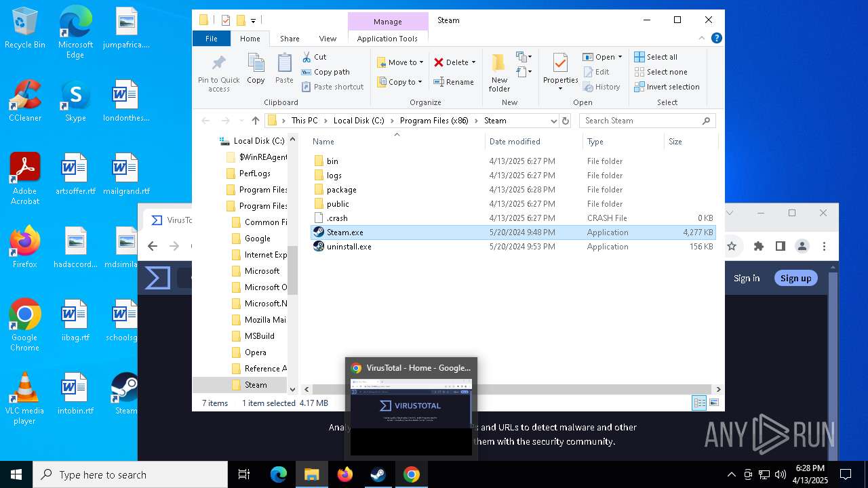Click the Copy ribbon icon
Screen dimensions: 868x488
256,69
